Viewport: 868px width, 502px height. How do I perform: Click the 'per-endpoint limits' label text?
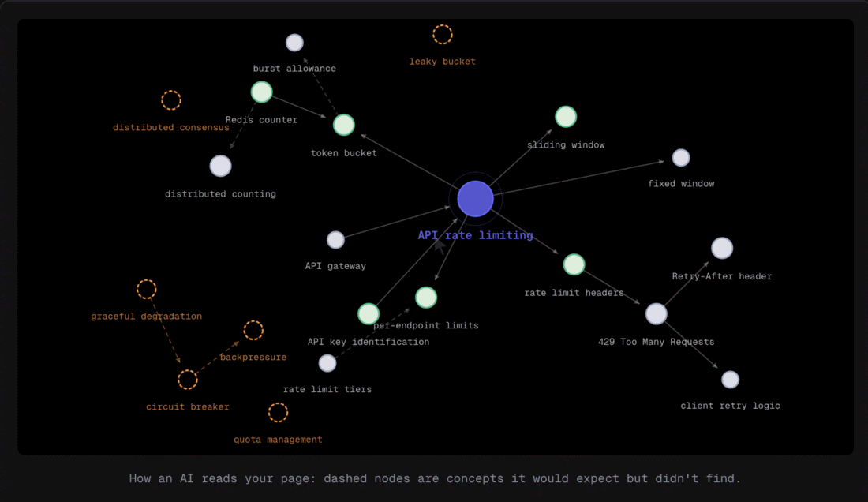426,325
